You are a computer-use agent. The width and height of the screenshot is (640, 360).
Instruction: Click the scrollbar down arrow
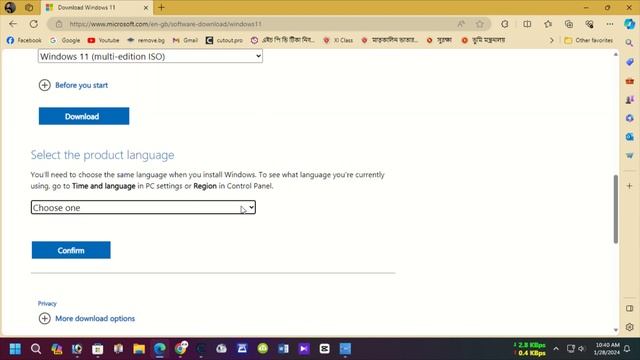(x=616, y=330)
